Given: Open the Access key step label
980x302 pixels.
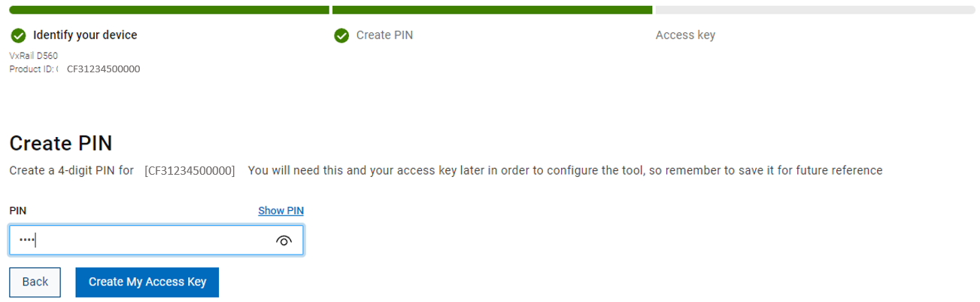Looking at the screenshot, I should coord(685,35).
